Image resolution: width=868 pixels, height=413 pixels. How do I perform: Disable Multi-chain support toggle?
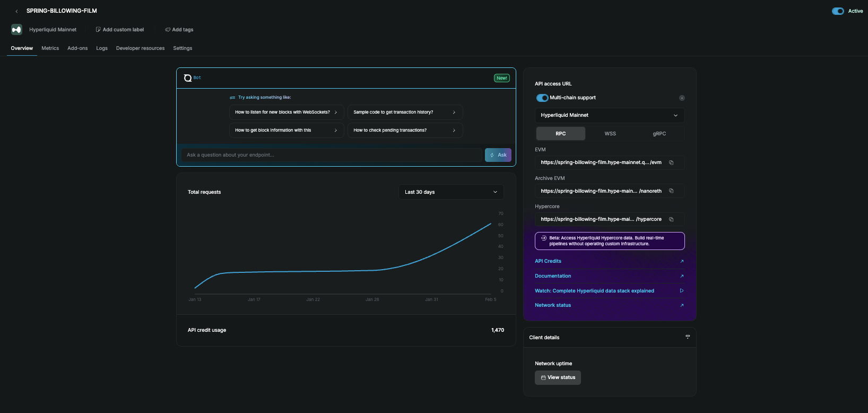pos(542,98)
